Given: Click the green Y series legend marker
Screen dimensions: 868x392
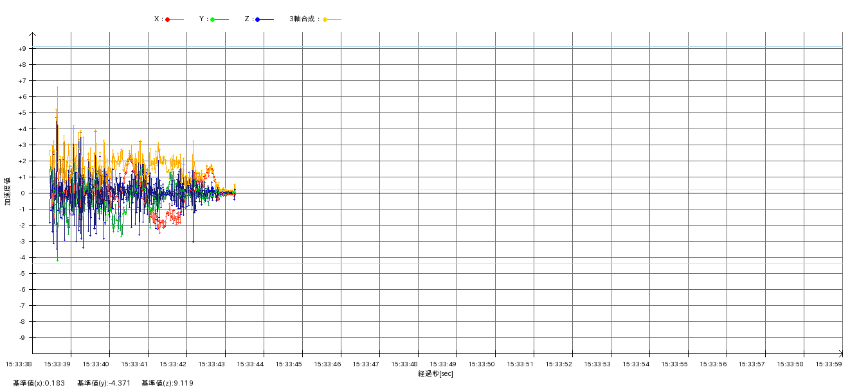Looking at the screenshot, I should [213, 19].
